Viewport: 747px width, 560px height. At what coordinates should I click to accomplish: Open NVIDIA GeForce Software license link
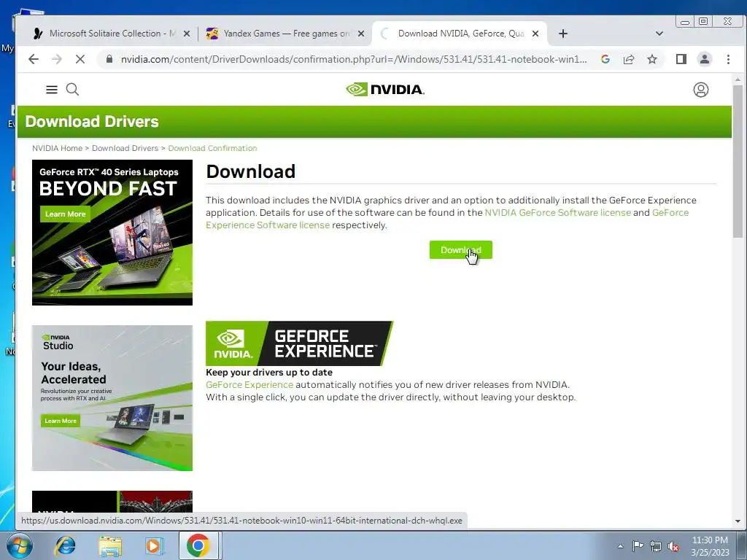[x=557, y=212]
